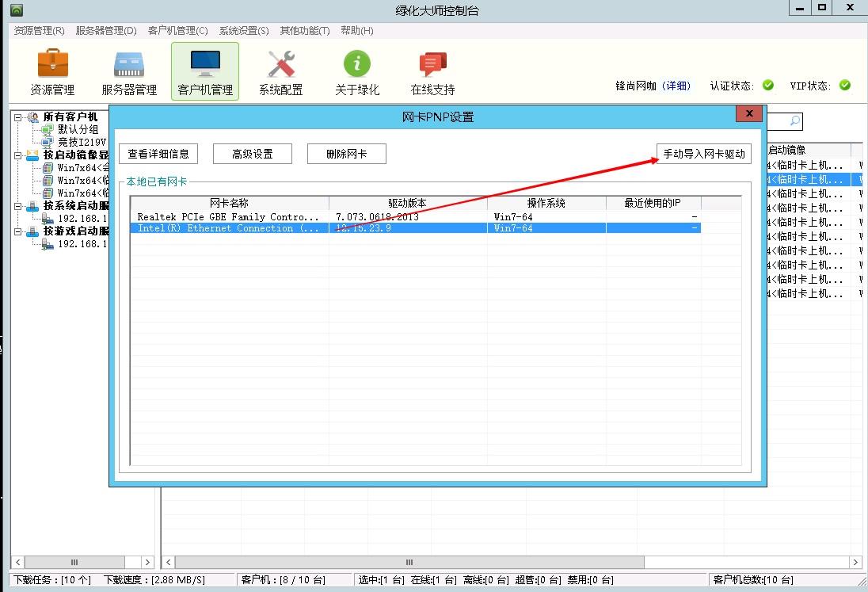Select 客户机管理 monitor toolbar icon
The height and width of the screenshot is (592, 868).
click(205, 65)
